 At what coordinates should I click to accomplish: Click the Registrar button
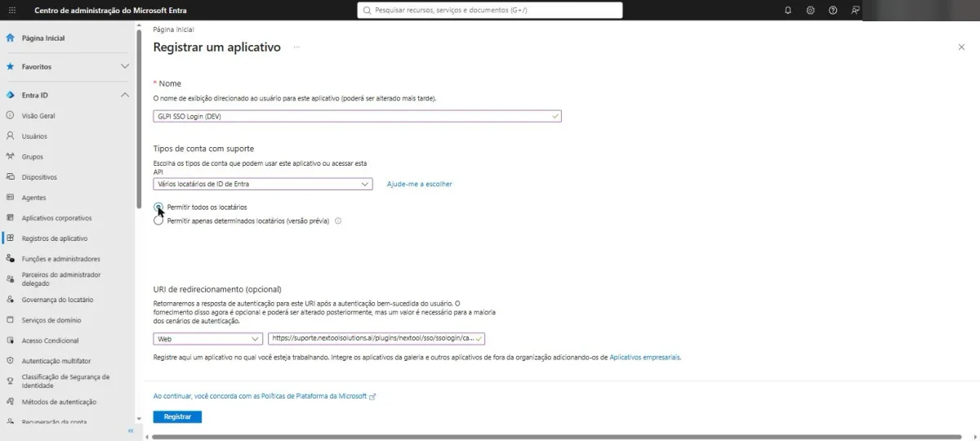point(177,416)
